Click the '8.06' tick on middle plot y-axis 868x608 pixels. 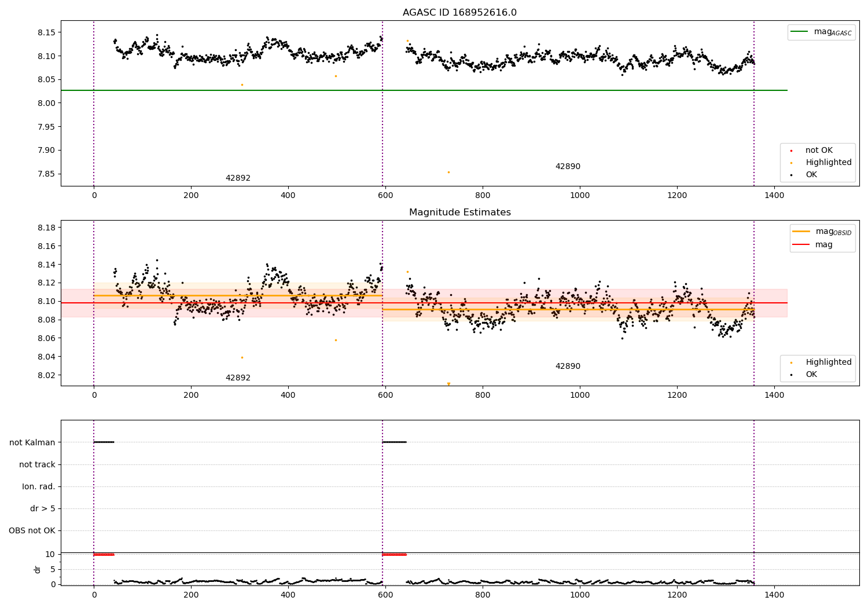[47, 338]
